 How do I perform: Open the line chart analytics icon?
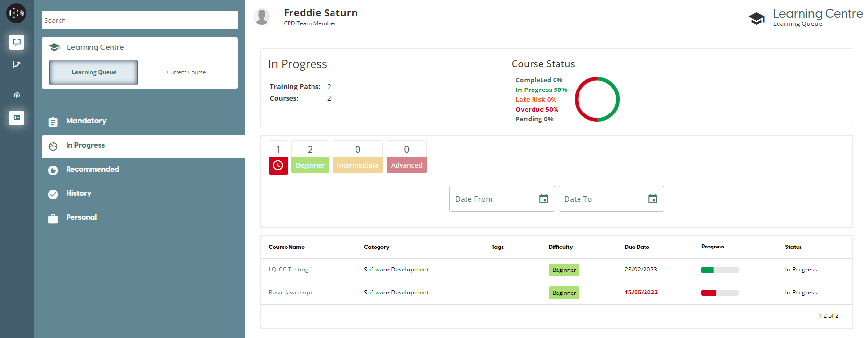(17, 65)
